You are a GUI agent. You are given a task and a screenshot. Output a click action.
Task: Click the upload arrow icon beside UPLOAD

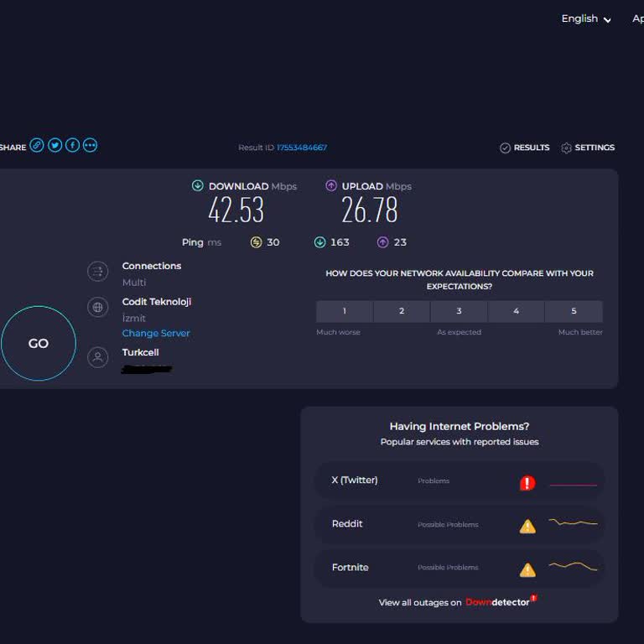(x=331, y=185)
